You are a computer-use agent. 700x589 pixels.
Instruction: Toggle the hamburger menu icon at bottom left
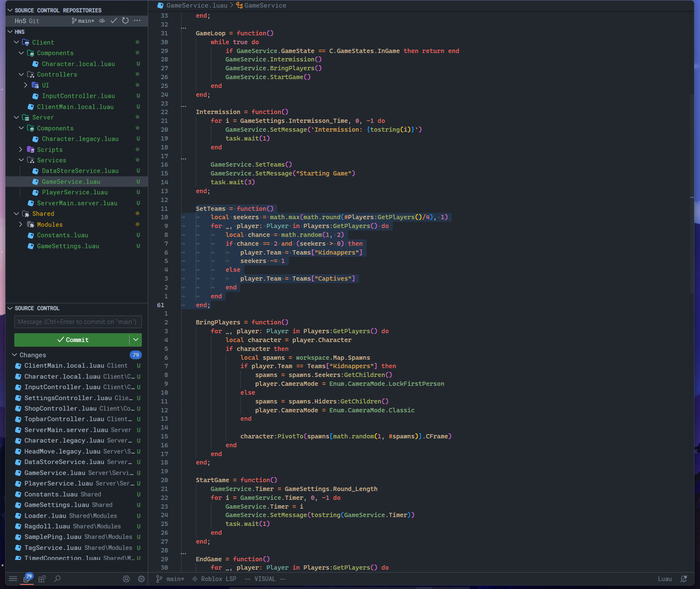tap(13, 579)
